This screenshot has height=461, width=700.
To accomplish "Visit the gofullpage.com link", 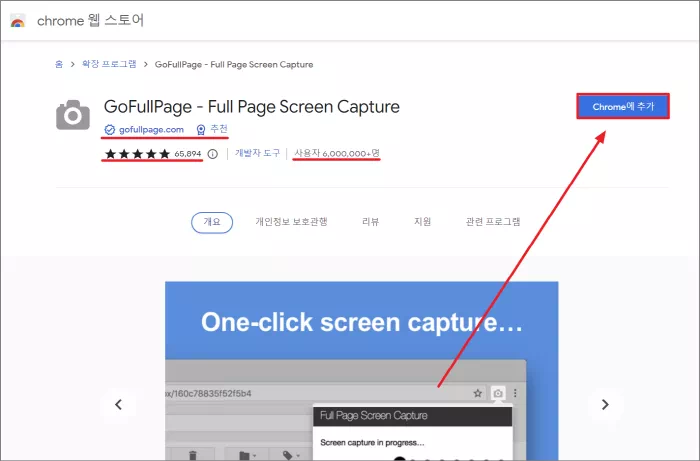I will (151, 130).
